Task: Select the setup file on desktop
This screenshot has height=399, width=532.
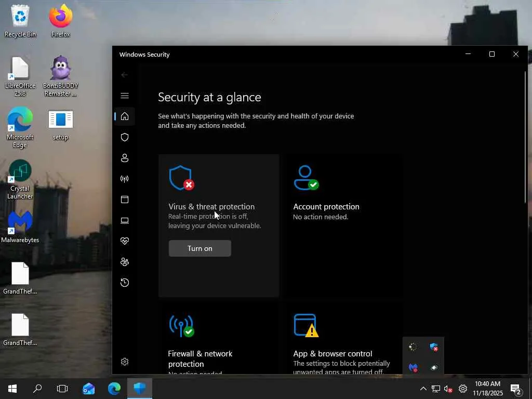Action: coord(60,125)
